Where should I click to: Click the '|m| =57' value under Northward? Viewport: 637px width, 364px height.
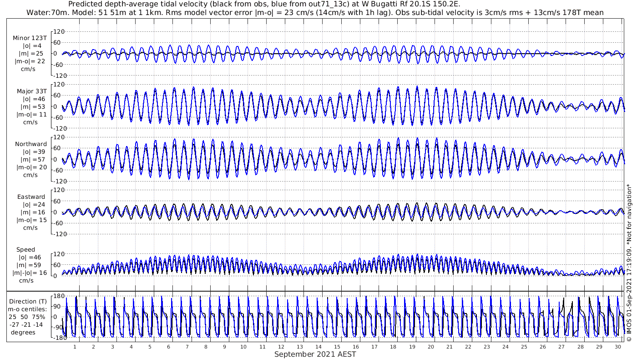pyautogui.click(x=33, y=160)
